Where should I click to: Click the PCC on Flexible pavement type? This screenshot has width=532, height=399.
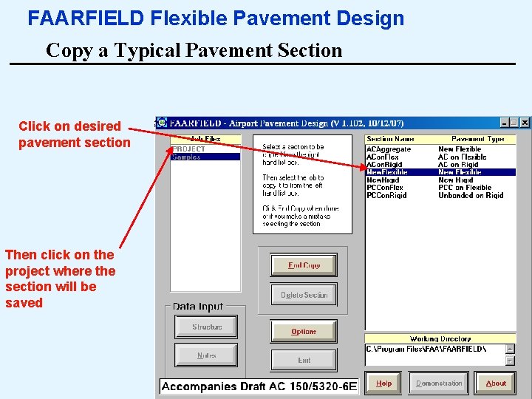465,187
